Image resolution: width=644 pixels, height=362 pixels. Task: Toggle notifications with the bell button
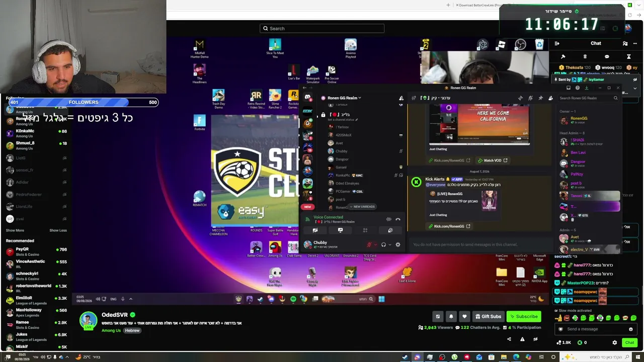[451, 317]
